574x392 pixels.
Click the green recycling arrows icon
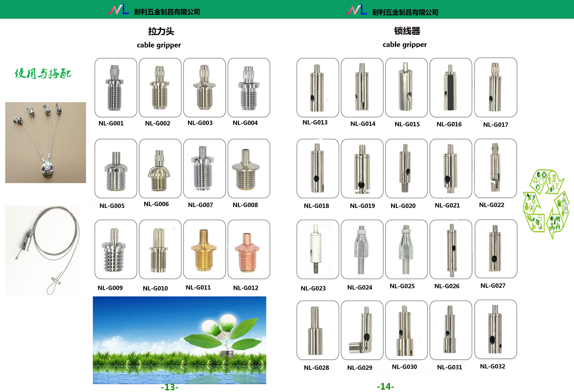[x=546, y=204]
